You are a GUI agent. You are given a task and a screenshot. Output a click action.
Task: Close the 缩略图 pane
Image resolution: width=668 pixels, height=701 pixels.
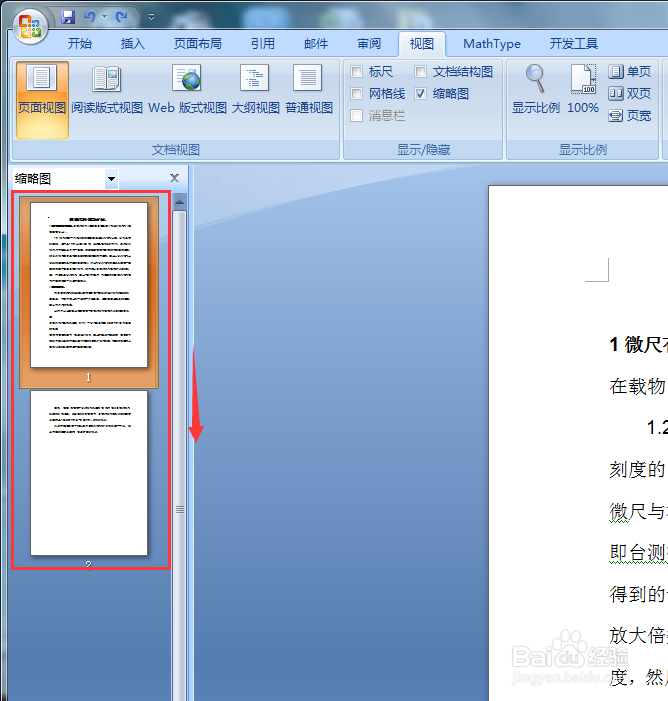pyautogui.click(x=174, y=178)
